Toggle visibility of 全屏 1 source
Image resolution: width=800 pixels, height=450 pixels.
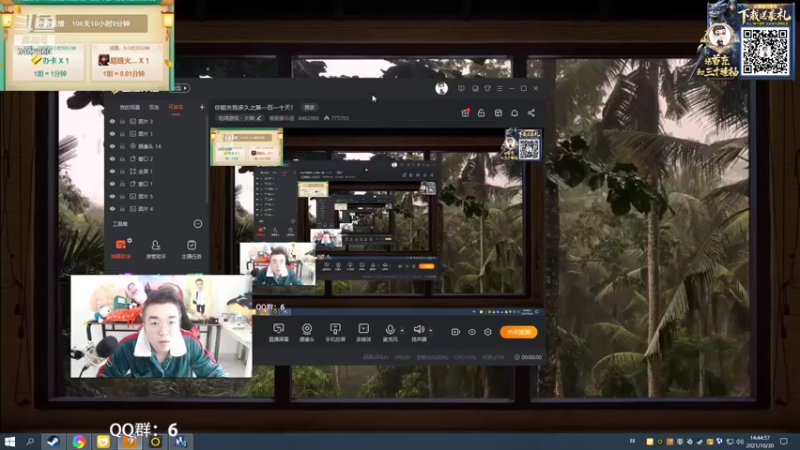click(x=112, y=171)
